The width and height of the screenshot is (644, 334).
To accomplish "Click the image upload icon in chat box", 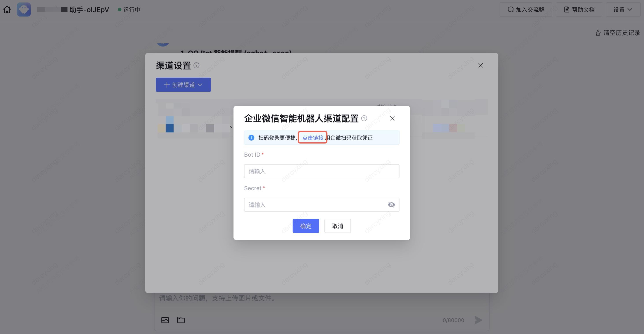I will [165, 320].
